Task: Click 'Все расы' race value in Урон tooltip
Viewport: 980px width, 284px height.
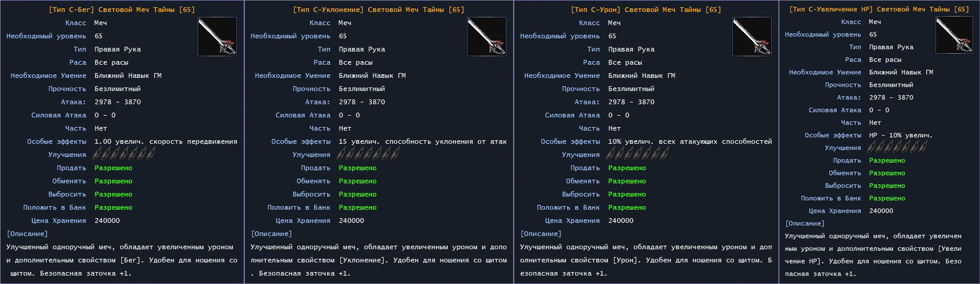Action: pyautogui.click(x=625, y=62)
